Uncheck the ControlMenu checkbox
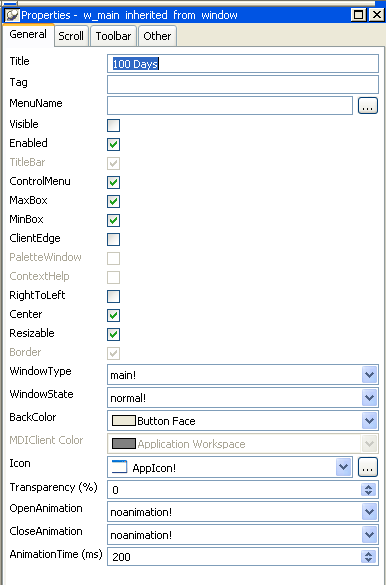 pyautogui.click(x=113, y=182)
